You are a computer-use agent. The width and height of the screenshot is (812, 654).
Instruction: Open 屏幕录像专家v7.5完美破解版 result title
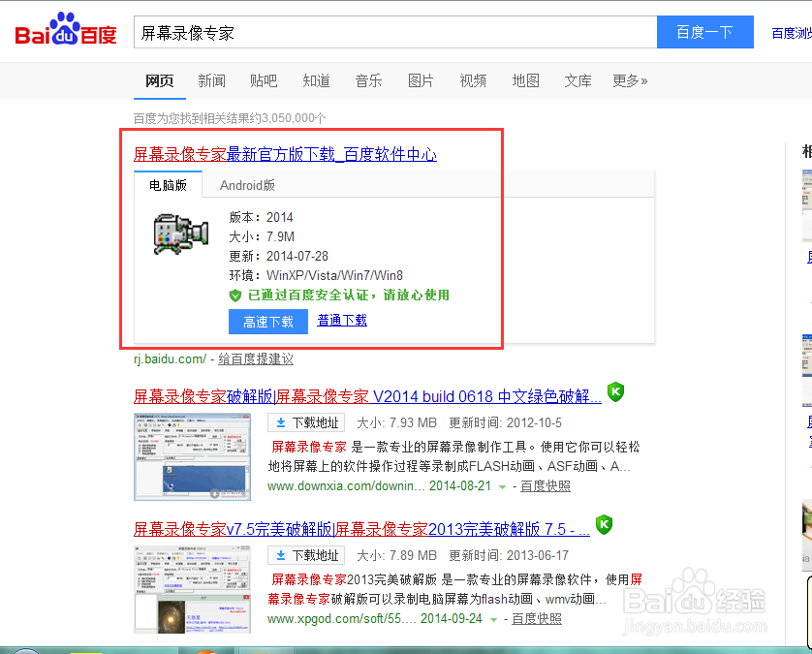pyautogui.click(x=361, y=529)
